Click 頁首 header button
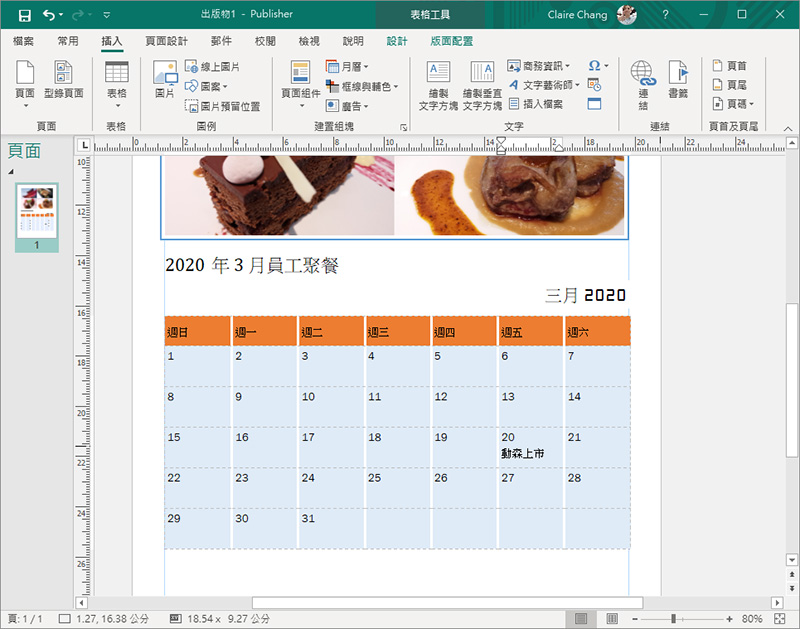This screenshot has height=629, width=800. coord(730,66)
